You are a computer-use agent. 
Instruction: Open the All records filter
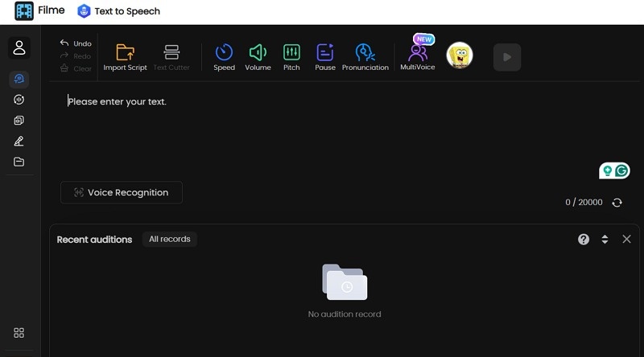(x=169, y=240)
